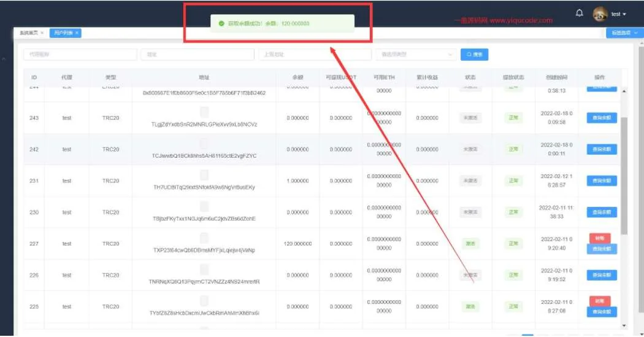This screenshot has height=337, width=644.
Task: Close the 用户列表 tab
Action: pos(77,33)
